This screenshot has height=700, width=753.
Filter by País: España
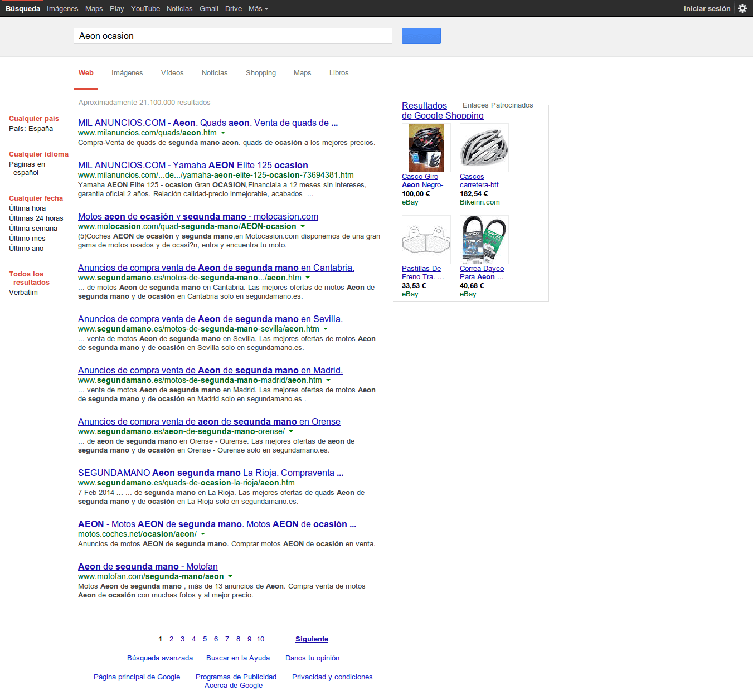pyautogui.click(x=31, y=129)
